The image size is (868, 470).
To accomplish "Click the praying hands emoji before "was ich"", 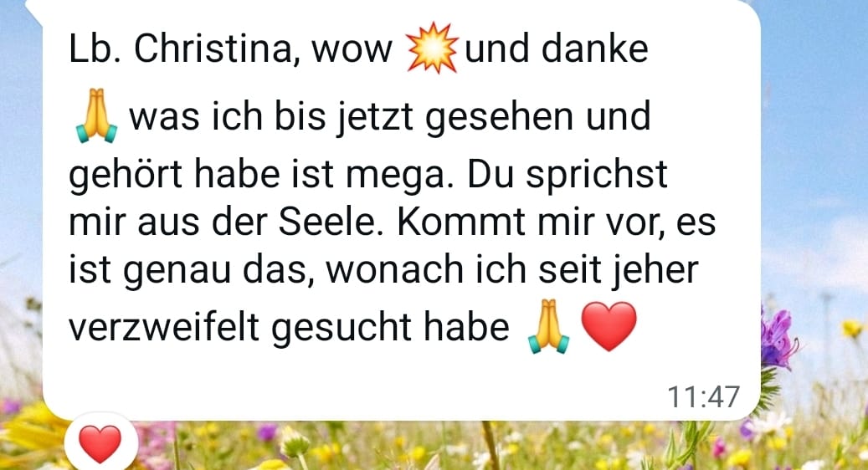I will [x=97, y=117].
